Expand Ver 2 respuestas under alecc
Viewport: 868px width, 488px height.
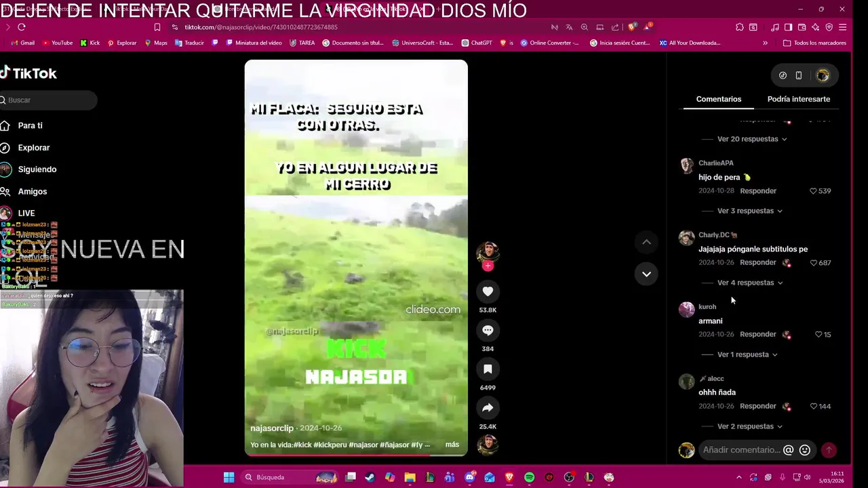(x=750, y=426)
